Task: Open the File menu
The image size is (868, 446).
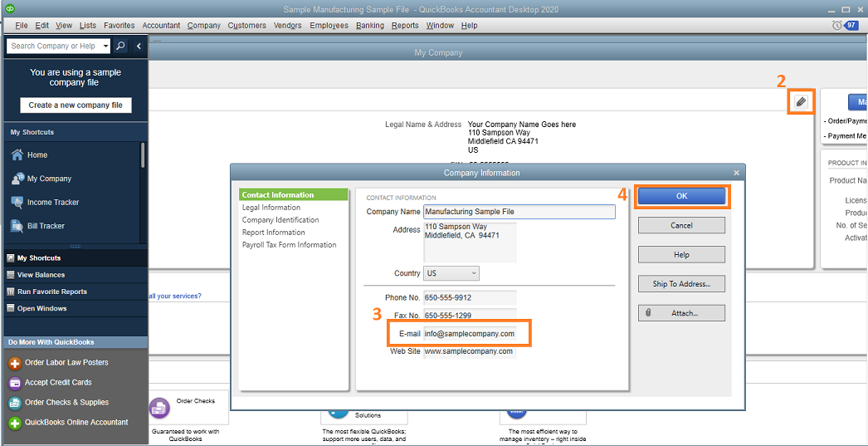Action: 22,26
